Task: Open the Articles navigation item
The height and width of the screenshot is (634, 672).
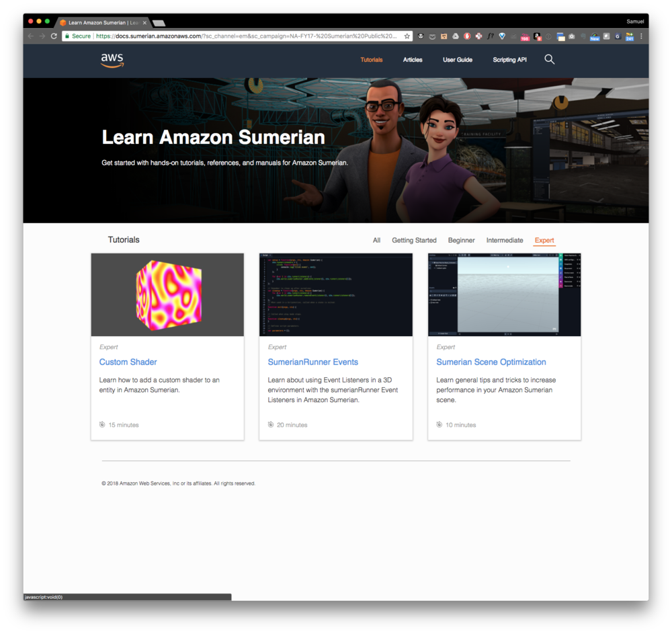Action: tap(413, 60)
